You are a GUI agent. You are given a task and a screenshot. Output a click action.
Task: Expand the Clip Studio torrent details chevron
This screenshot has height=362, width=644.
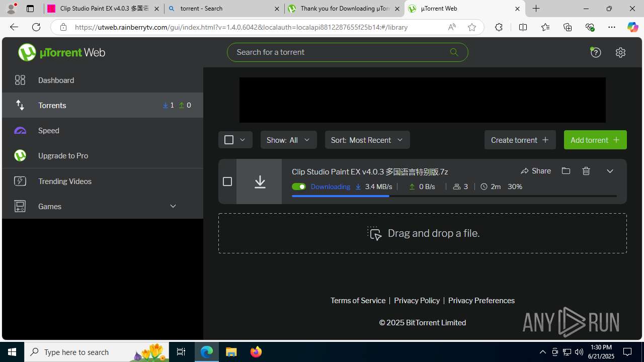coord(610,171)
